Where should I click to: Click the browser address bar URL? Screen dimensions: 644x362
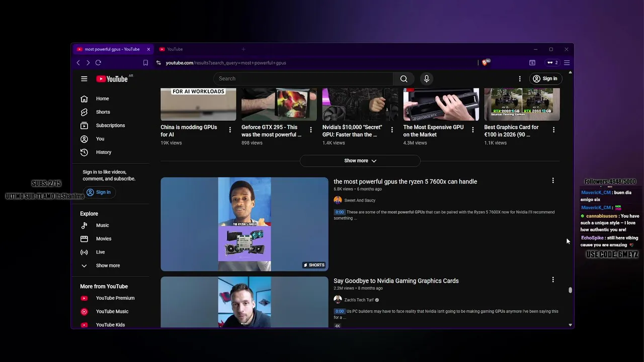[x=226, y=63]
